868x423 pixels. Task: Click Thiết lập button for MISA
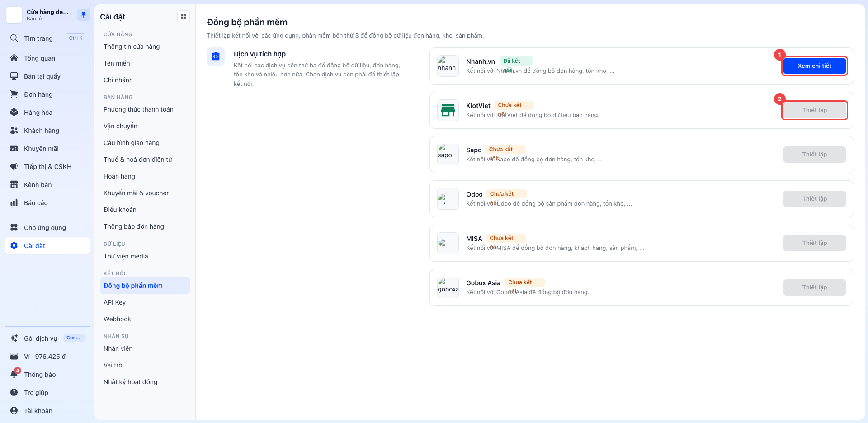814,243
